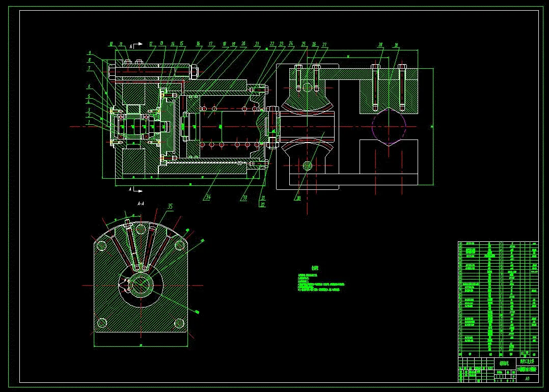Select callout label 15 above the assembly
549x392 pixels.
(182, 43)
